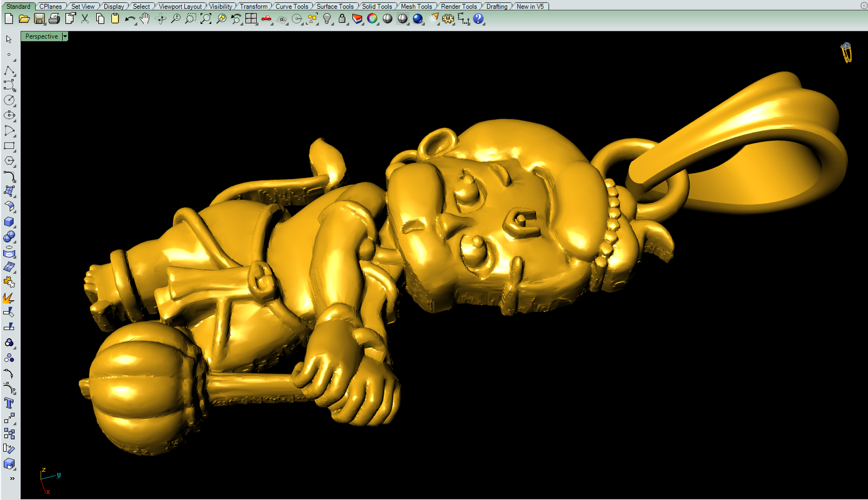
Task: Select the Box solid tool
Action: [9, 222]
